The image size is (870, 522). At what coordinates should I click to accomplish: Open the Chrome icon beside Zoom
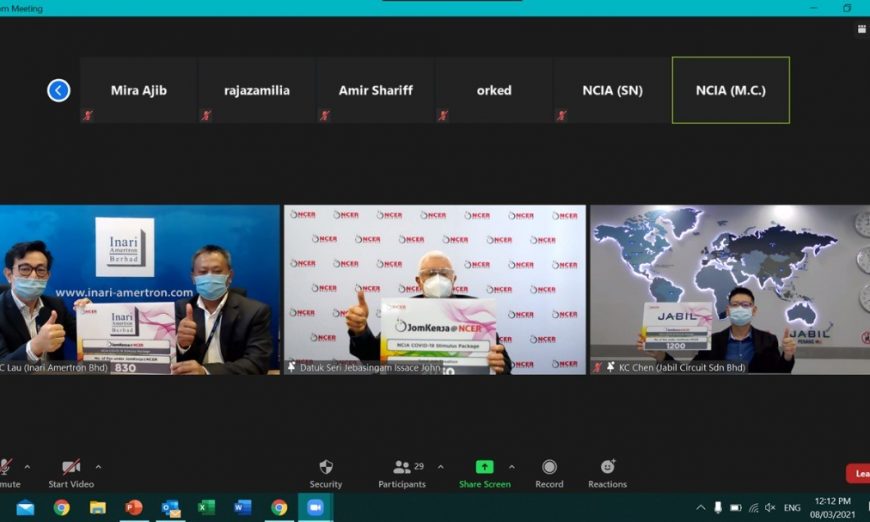[x=279, y=508]
